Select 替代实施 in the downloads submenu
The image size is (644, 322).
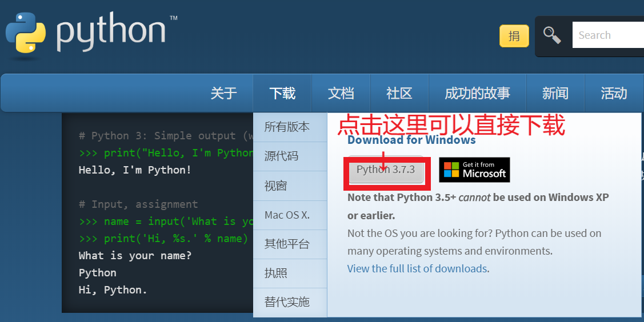[x=290, y=303]
